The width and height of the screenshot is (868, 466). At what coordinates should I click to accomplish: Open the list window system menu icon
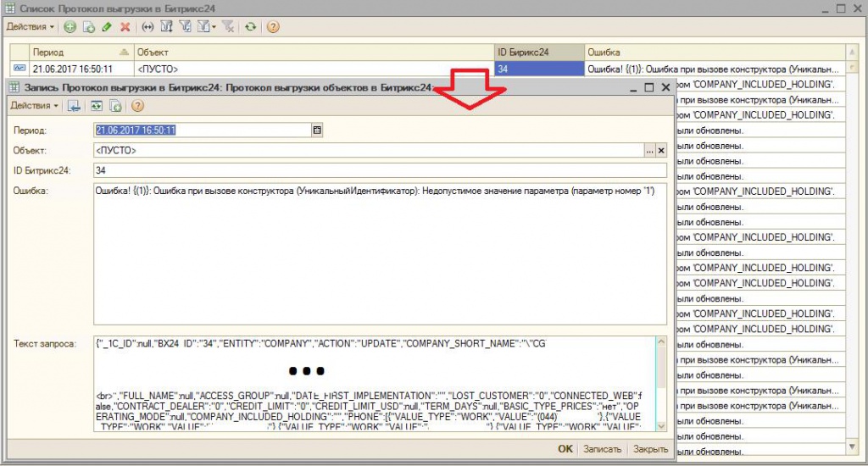coord(10,8)
